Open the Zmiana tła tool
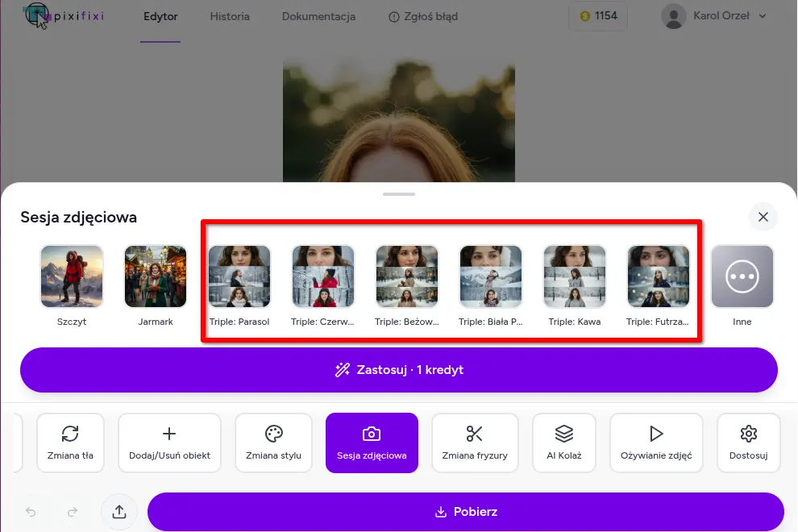798x532 pixels. pos(70,443)
